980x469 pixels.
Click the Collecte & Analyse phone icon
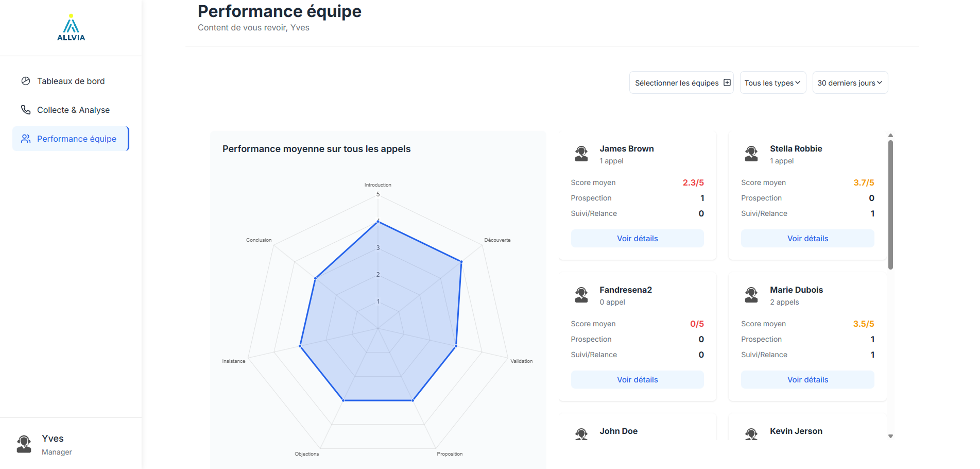pyautogui.click(x=26, y=110)
